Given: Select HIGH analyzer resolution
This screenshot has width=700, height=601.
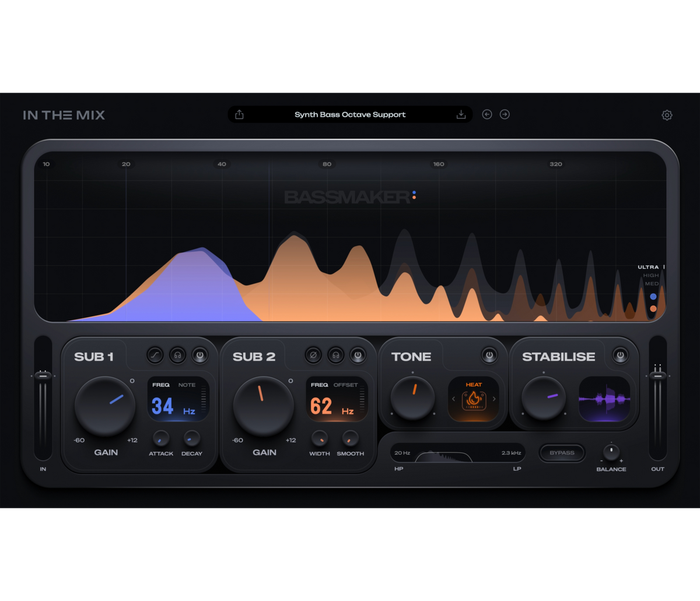Looking at the screenshot, I should click(651, 275).
